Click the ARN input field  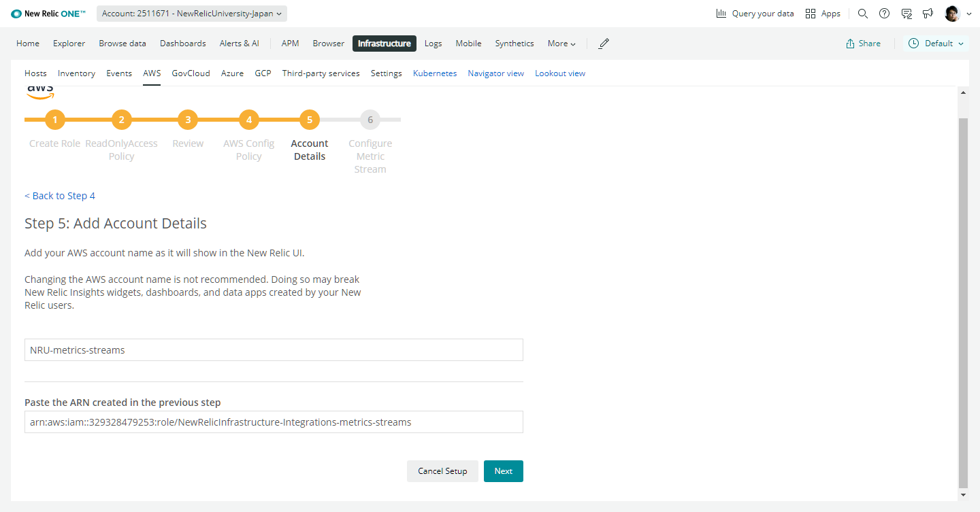[274, 422]
